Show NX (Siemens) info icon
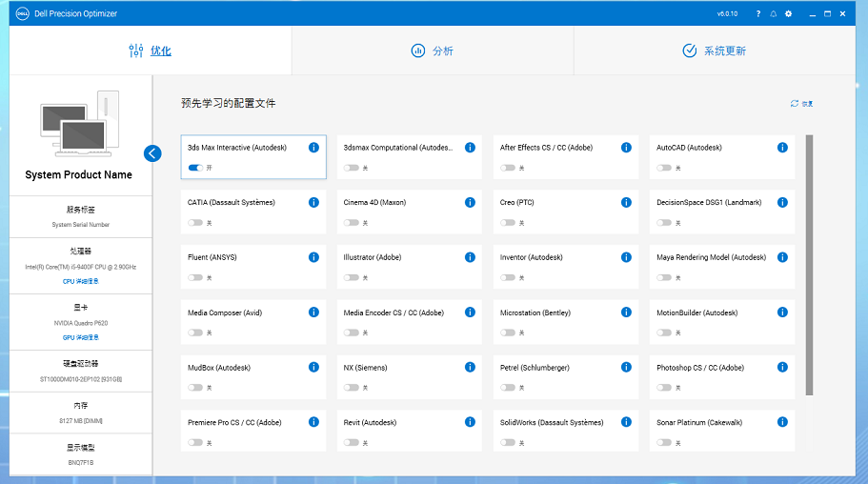Viewport: 868px width, 484px height. pos(470,367)
